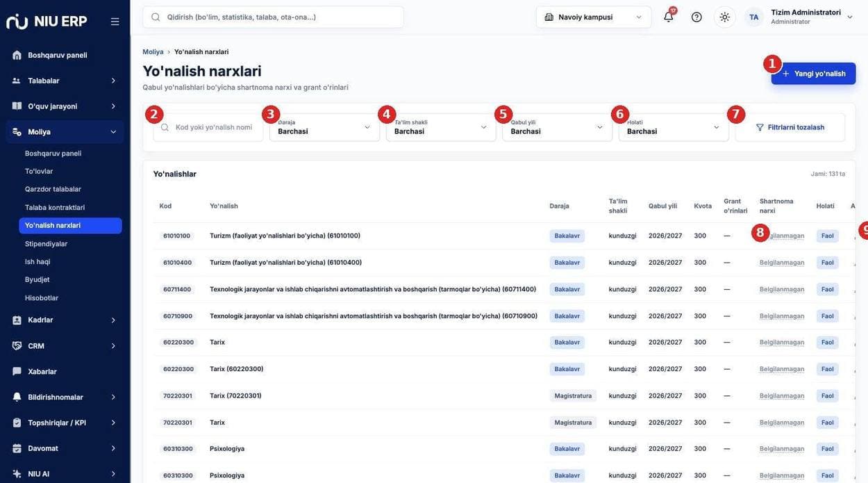Collapse the Moliya sidebar section
Screen dimensions: 868x483
click(x=65, y=132)
